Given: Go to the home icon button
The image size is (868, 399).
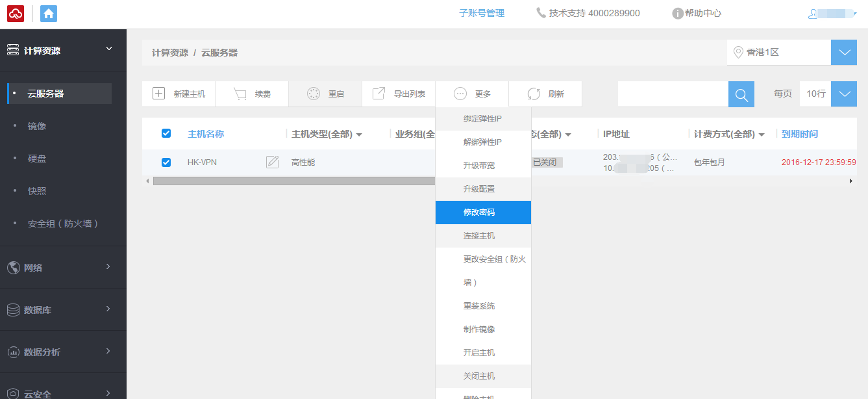Looking at the screenshot, I should pos(49,13).
